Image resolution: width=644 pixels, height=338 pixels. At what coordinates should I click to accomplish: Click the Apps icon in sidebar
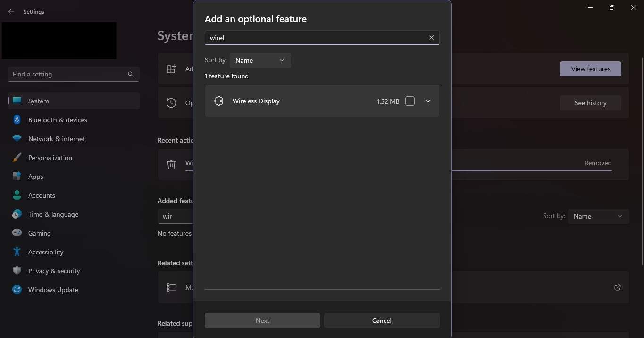17,177
